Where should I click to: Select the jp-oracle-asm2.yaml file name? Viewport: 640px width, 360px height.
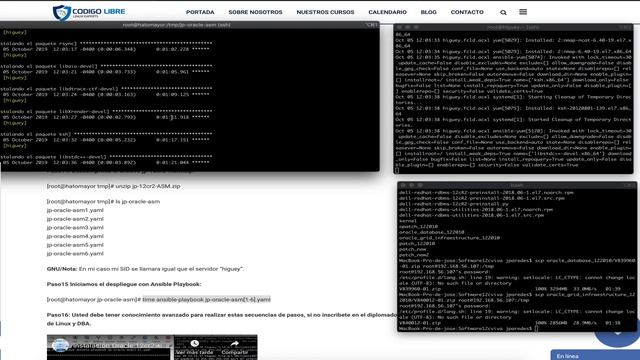point(75,219)
